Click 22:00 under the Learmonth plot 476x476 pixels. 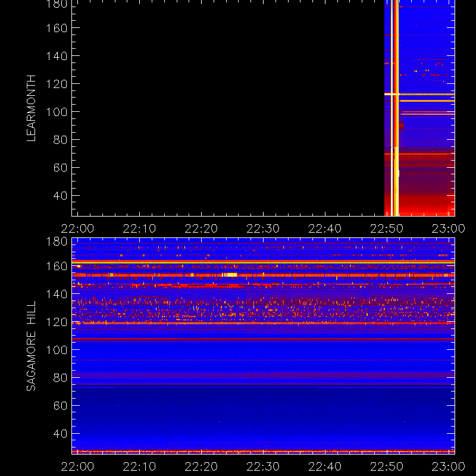[x=78, y=228]
